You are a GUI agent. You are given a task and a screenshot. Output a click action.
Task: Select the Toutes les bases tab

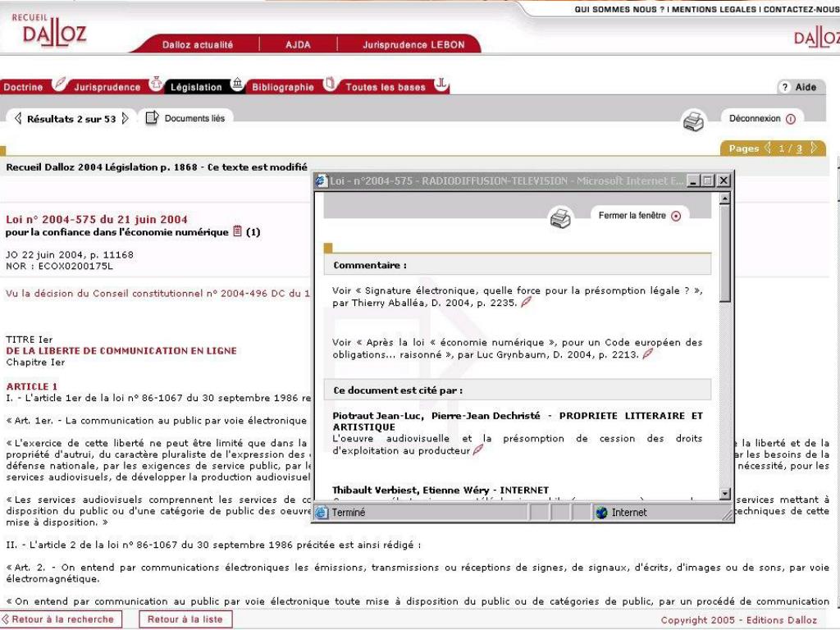click(386, 87)
